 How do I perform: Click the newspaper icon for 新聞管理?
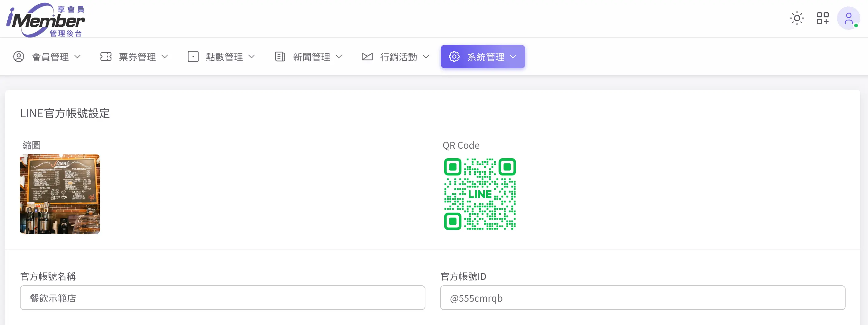280,57
